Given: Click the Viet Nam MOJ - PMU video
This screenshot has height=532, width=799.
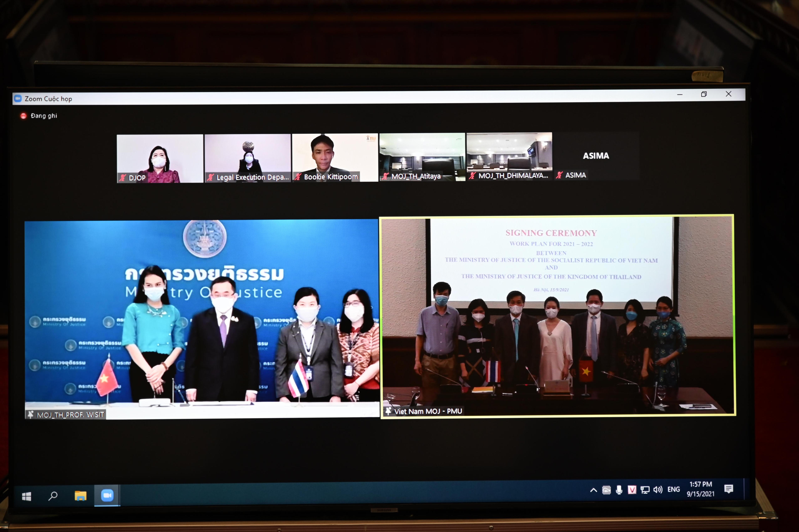Looking at the screenshot, I should click(x=557, y=316).
